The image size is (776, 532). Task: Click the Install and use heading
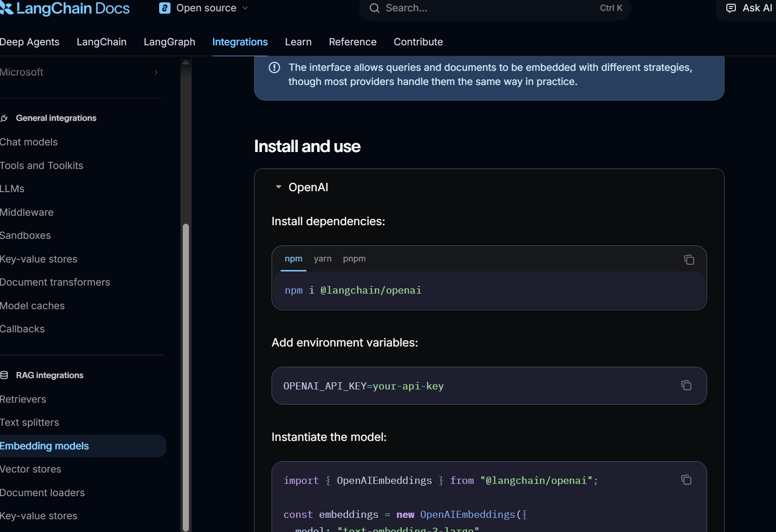tap(307, 146)
